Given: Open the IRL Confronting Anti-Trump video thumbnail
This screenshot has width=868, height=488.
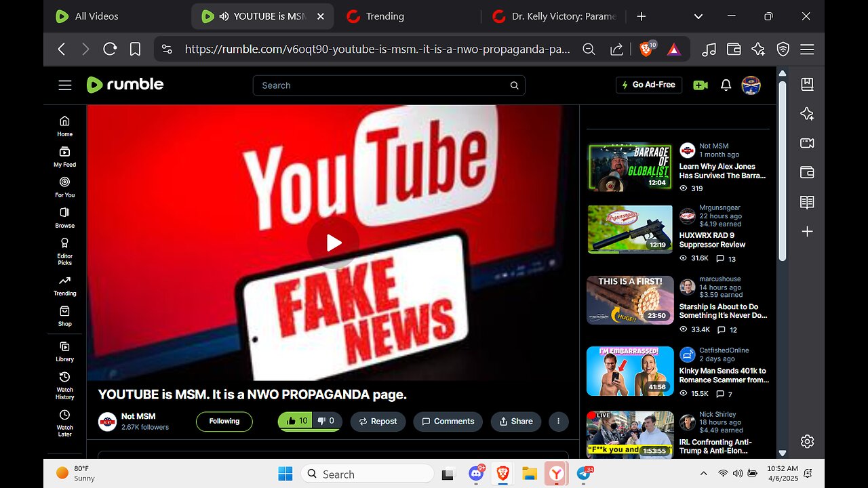Looking at the screenshot, I should point(631,434).
